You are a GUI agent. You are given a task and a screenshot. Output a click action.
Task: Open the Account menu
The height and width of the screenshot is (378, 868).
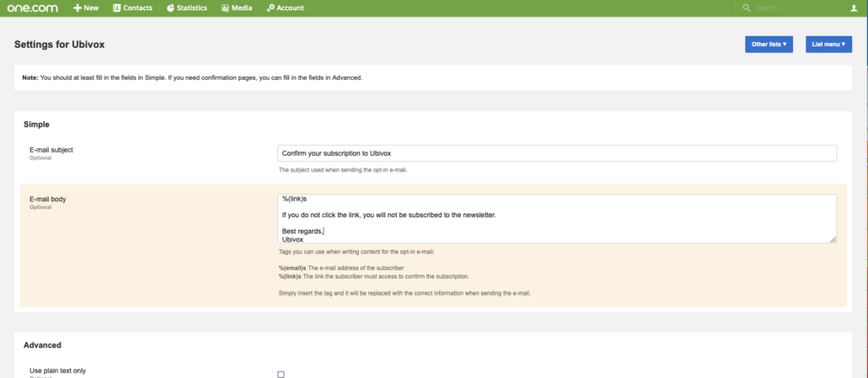tap(285, 8)
